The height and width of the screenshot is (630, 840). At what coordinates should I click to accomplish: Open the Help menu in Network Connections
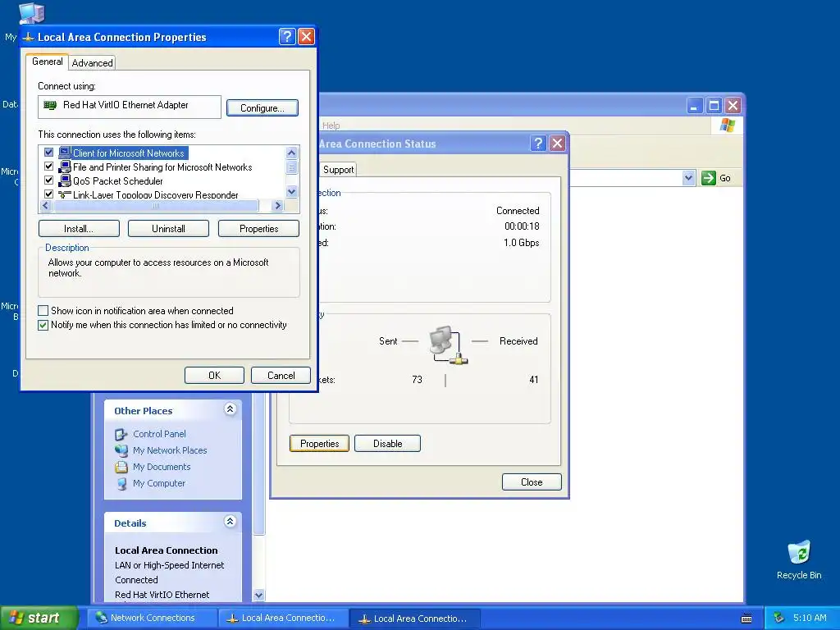[x=331, y=126]
